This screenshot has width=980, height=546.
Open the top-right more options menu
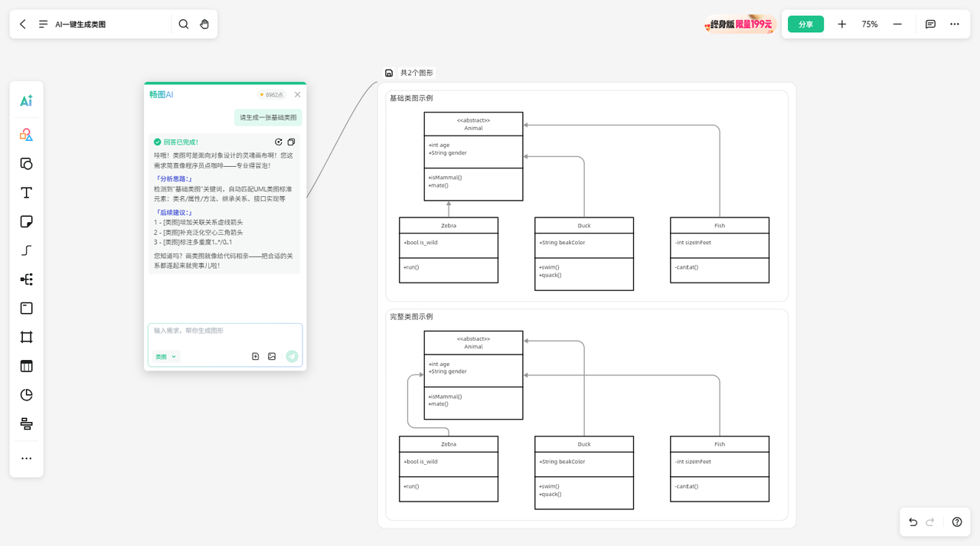(x=955, y=24)
